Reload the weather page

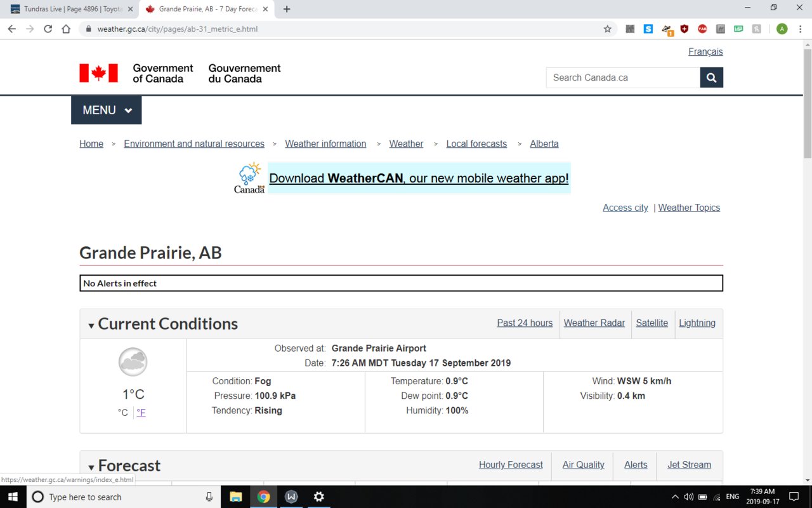coord(48,29)
